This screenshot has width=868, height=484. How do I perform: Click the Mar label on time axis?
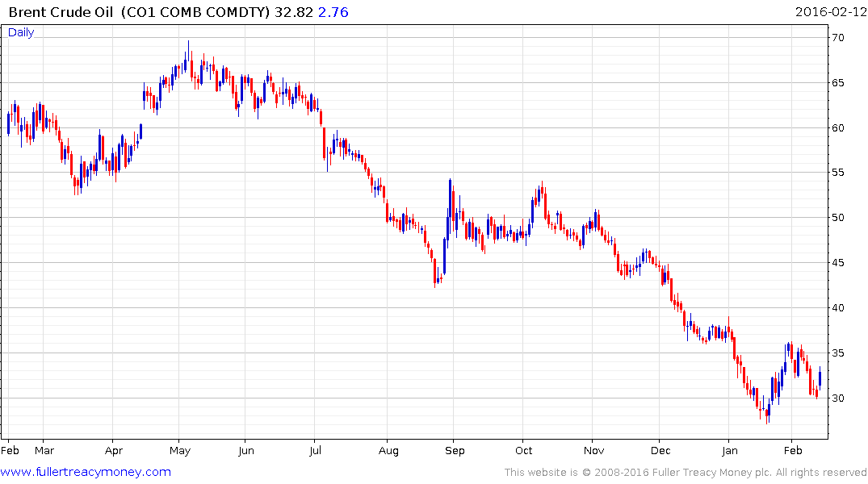click(44, 450)
